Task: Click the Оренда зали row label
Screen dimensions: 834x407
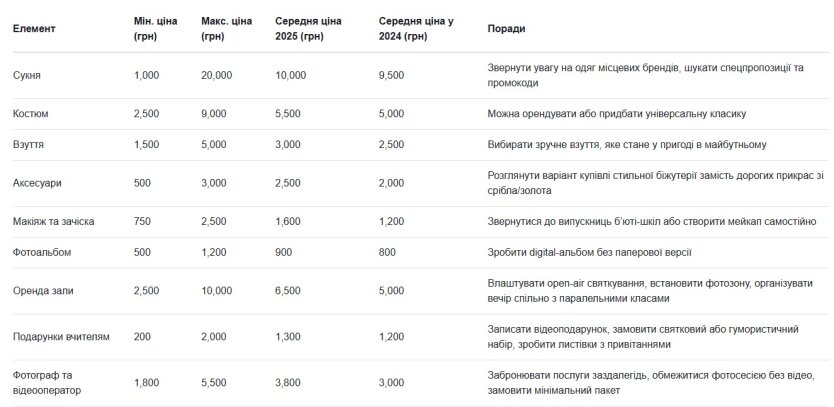Action: click(x=43, y=291)
